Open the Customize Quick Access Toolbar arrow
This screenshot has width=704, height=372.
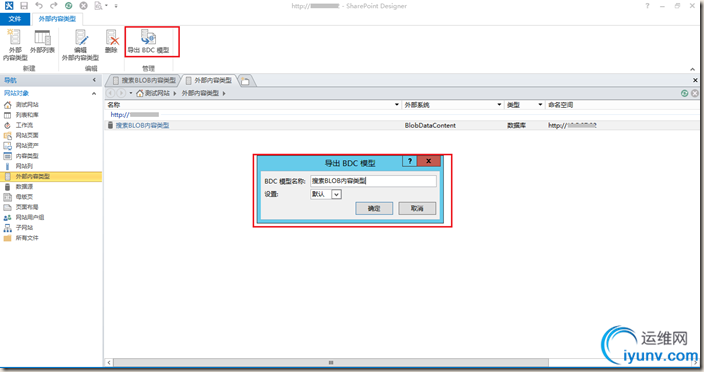click(x=116, y=6)
